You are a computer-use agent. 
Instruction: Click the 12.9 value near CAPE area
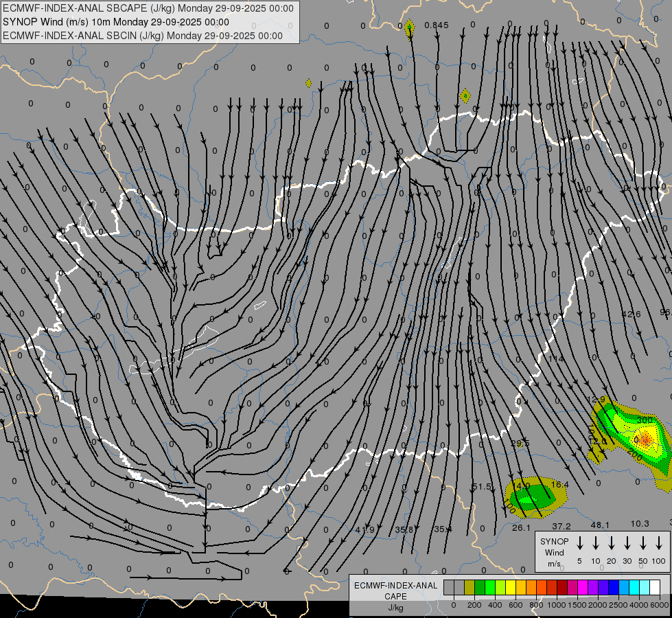[x=596, y=400]
